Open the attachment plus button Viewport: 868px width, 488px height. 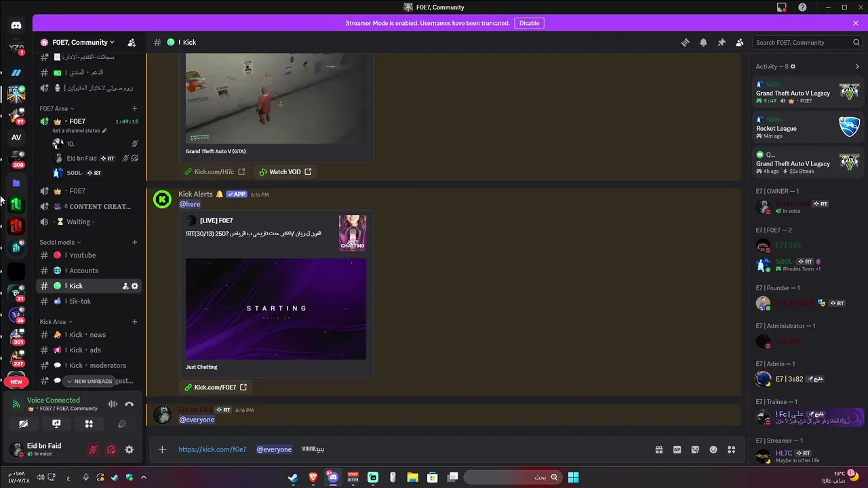pos(161,449)
